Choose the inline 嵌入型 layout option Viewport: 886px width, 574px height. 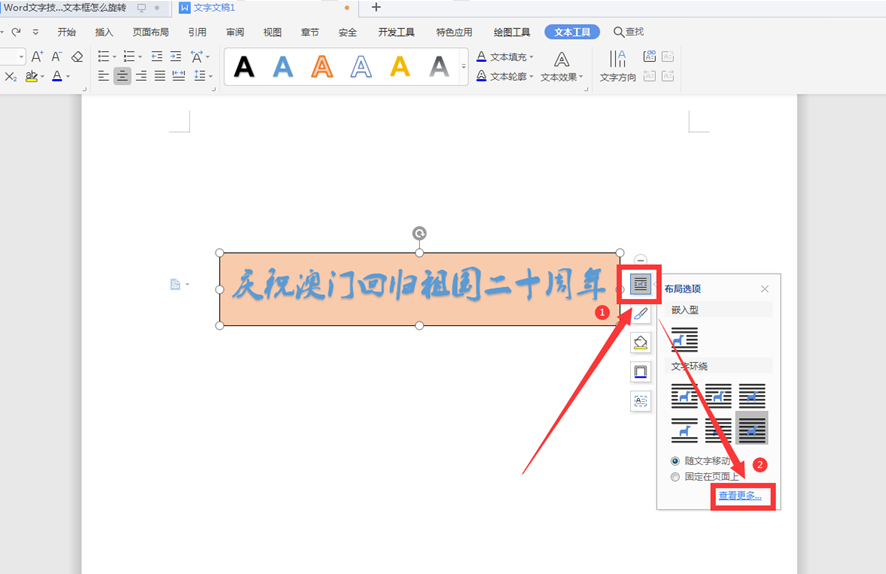[684, 340]
